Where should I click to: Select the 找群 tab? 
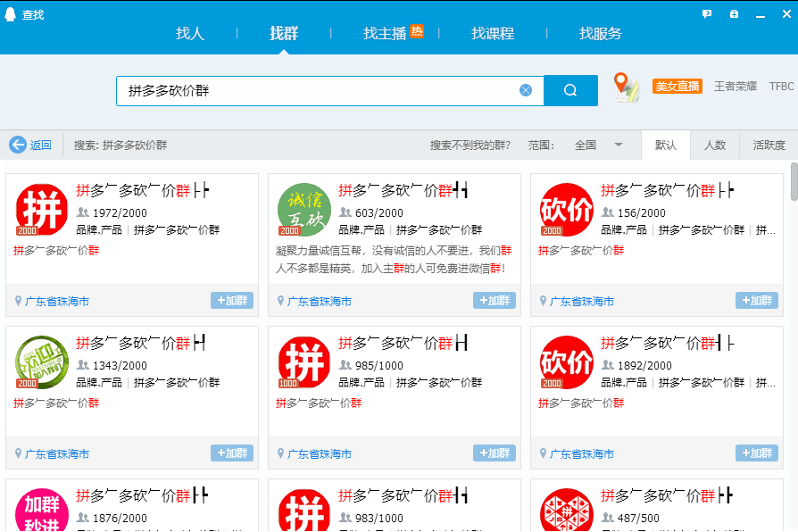tap(284, 34)
